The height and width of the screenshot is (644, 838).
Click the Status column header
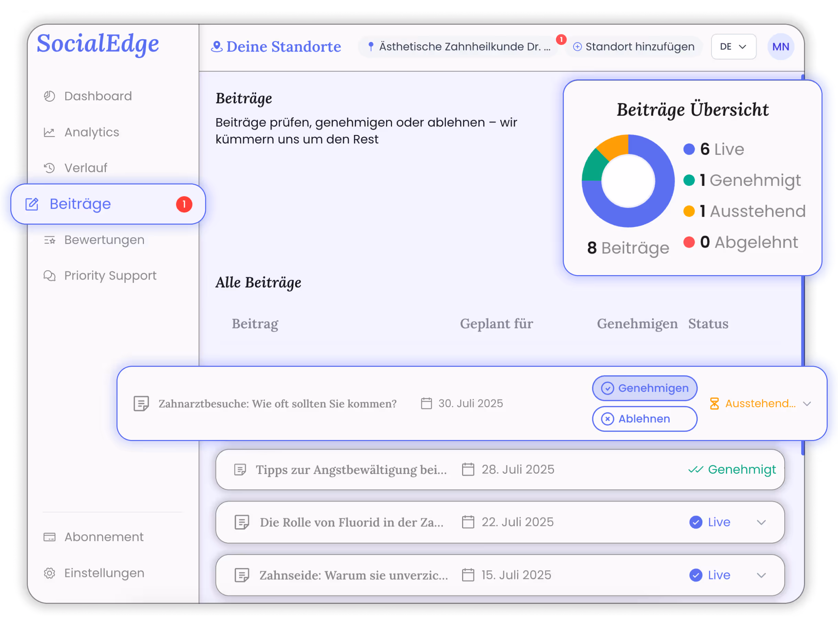pyautogui.click(x=708, y=324)
